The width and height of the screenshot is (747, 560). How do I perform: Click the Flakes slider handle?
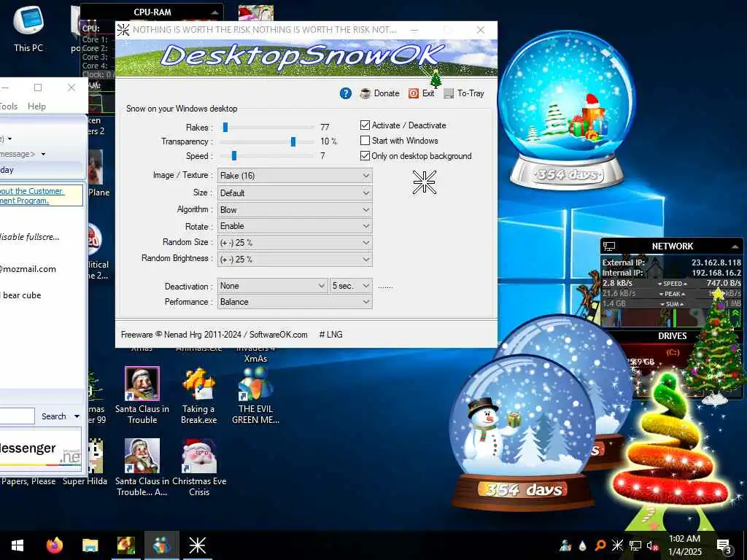tap(225, 127)
